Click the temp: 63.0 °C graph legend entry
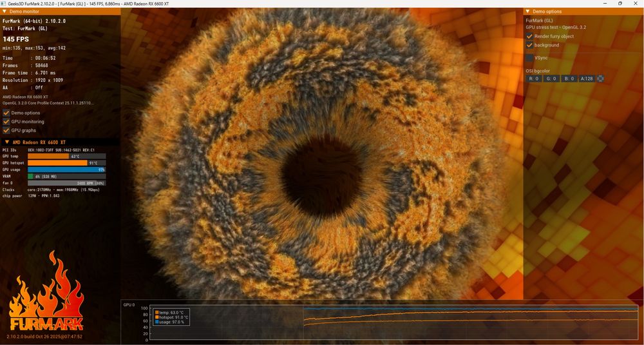Viewport: 644px width, 345px height. 172,313
